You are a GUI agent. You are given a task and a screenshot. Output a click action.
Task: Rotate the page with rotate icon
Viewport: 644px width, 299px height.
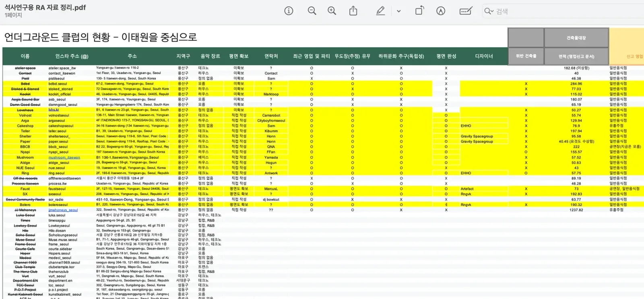(419, 10)
